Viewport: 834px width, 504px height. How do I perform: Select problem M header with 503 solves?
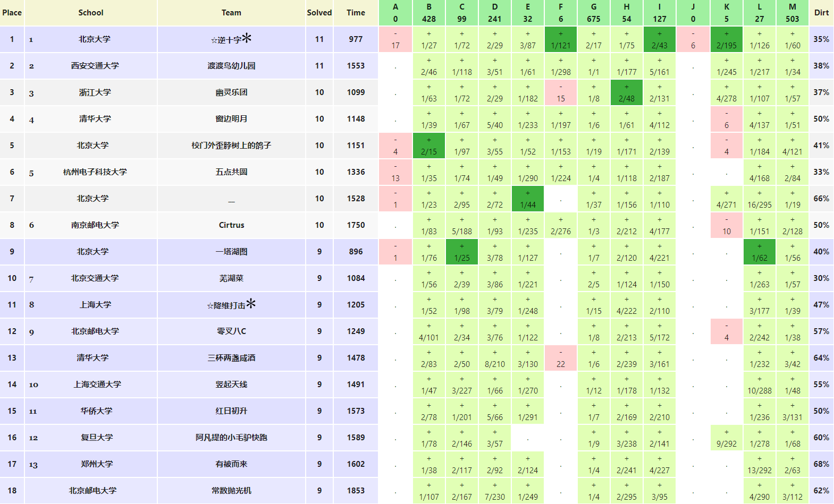792,13
